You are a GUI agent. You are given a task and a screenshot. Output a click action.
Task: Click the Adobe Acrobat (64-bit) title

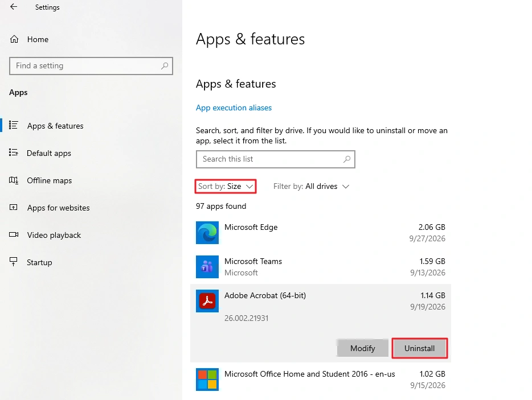pos(265,295)
